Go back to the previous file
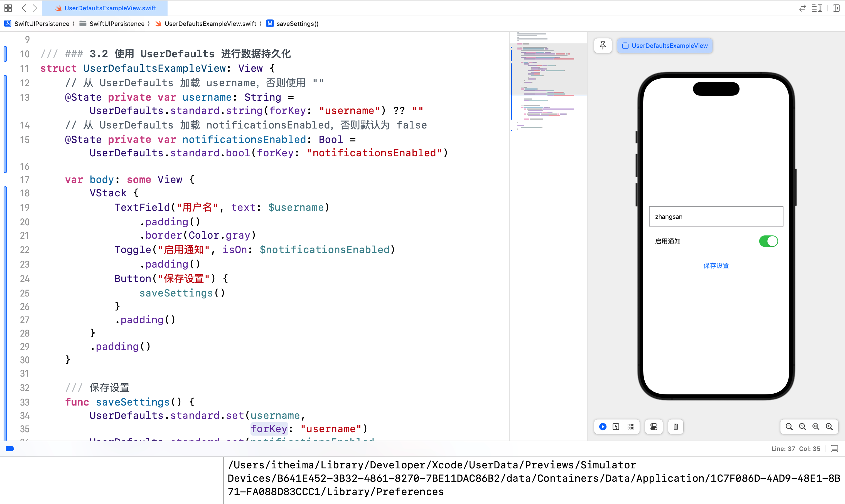Image resolution: width=845 pixels, height=504 pixels. coord(24,8)
